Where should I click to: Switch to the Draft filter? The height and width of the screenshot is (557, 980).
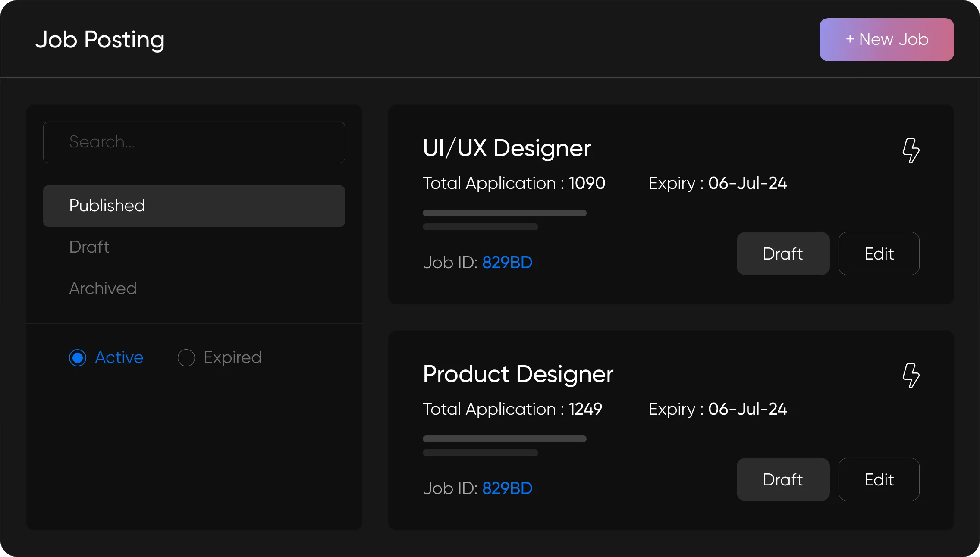coord(88,247)
